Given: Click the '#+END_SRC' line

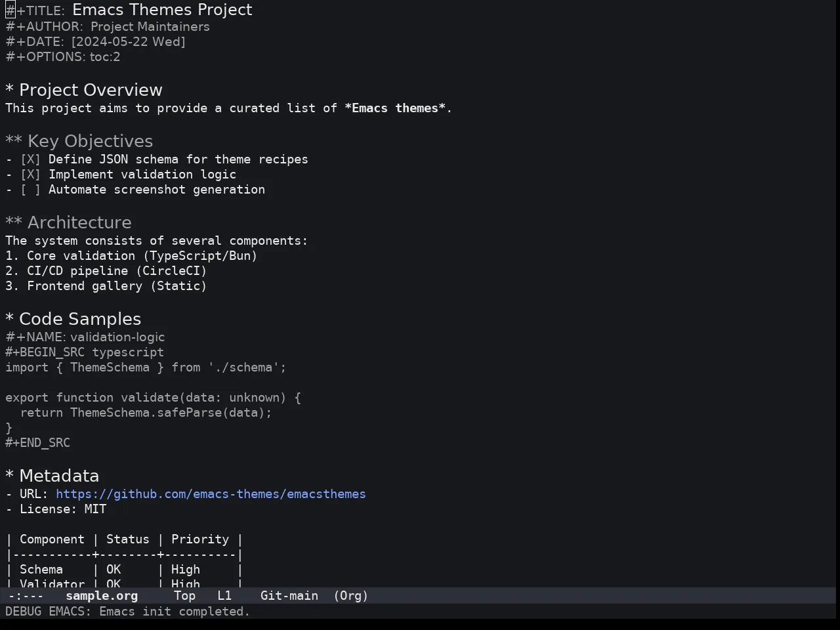Looking at the screenshot, I should click(37, 443).
